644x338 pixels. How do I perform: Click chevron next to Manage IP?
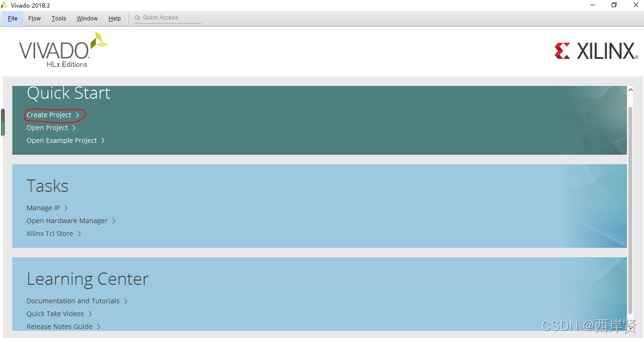66,208
